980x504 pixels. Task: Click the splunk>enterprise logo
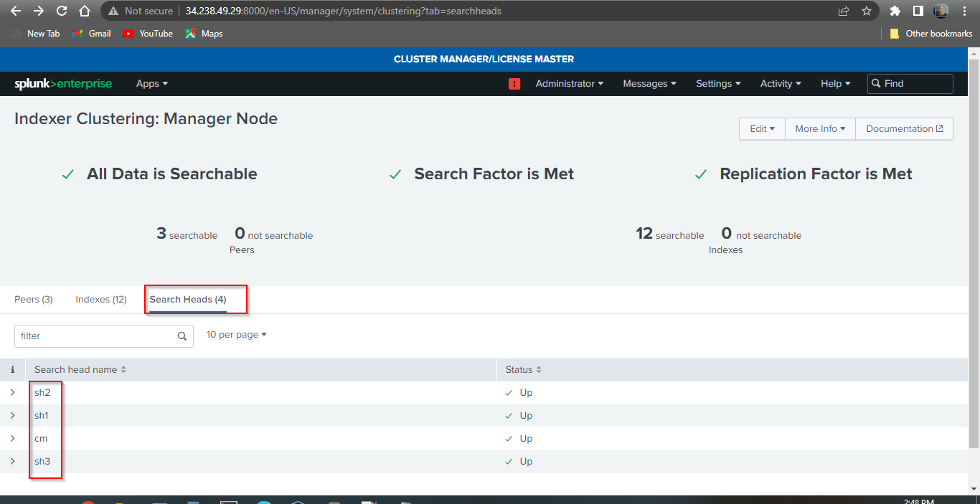pos(63,83)
